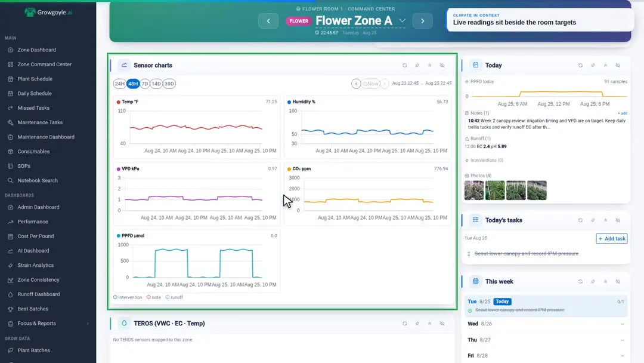
Task: Select the 14D time range
Action: coord(156,84)
